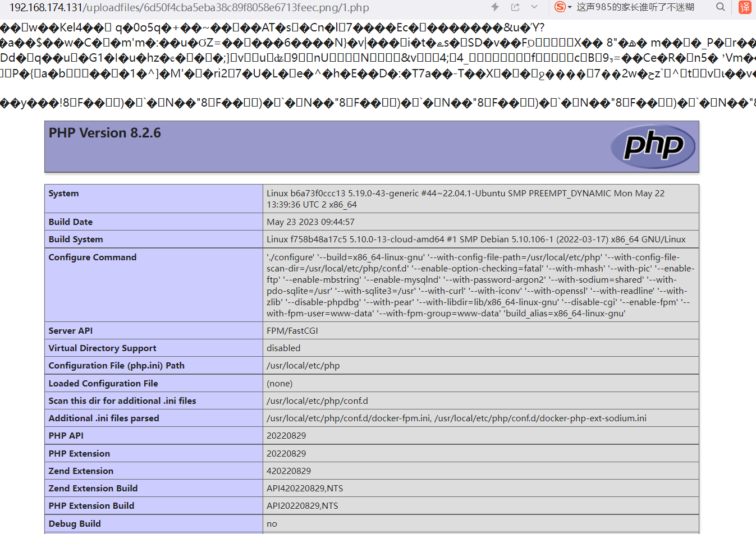Click the 'Build System' row label
The image size is (756, 534).
click(76, 240)
